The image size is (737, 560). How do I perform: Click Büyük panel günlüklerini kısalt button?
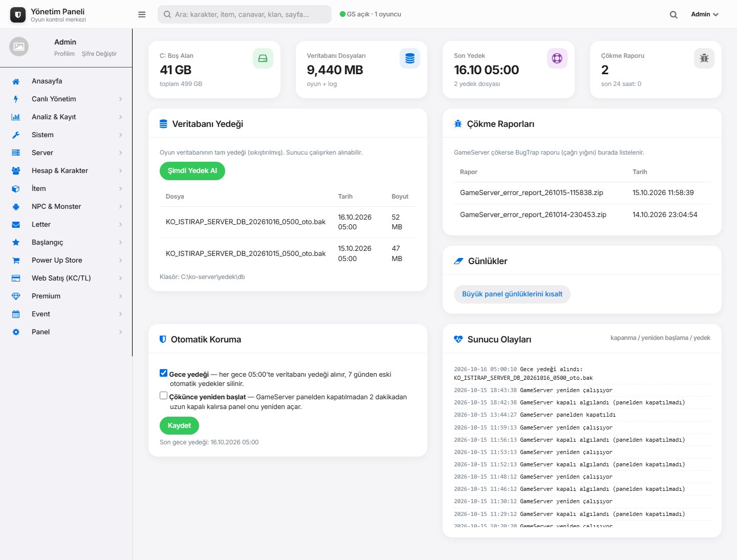[x=512, y=294]
